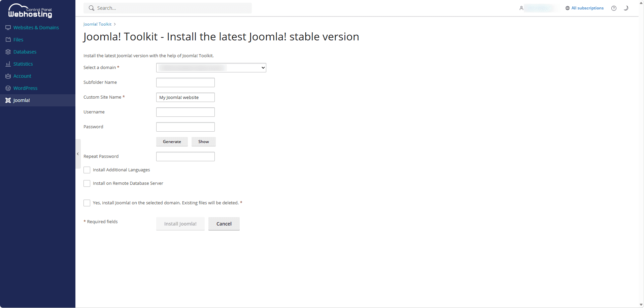Focus the Search input field
Viewport: 644px width, 308px height.
[x=168, y=8]
